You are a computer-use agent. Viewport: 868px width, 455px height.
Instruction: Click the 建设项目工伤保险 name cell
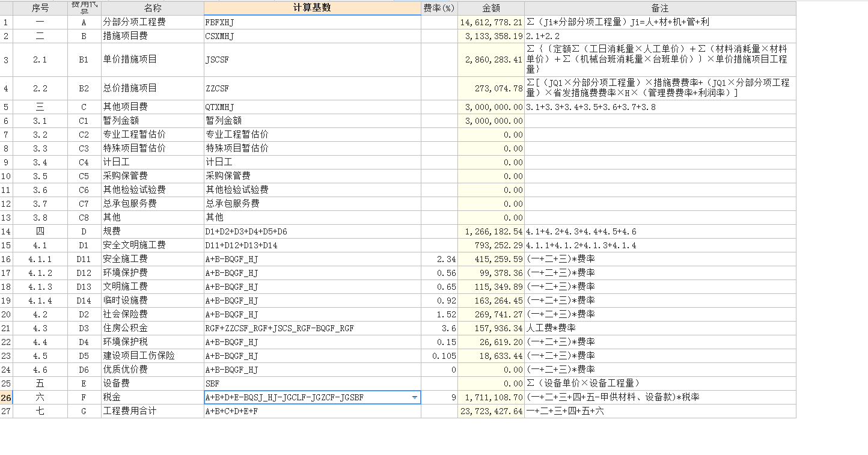(153, 356)
